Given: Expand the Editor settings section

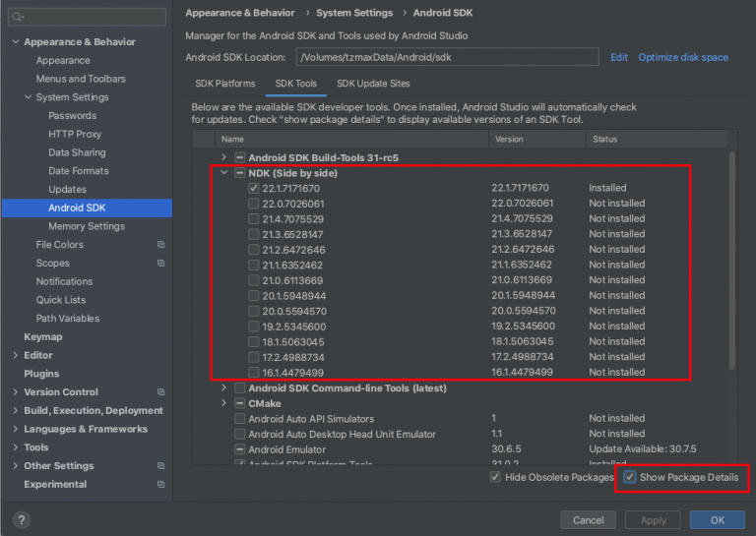Looking at the screenshot, I should [x=15, y=355].
